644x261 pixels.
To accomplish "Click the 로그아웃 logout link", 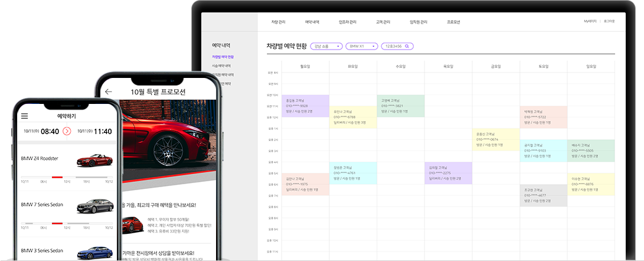I will tap(609, 21).
